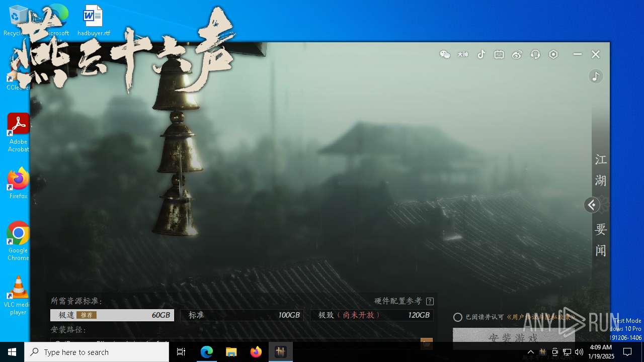Open customer service headset icon
This screenshot has width=644, height=362.
tap(535, 54)
